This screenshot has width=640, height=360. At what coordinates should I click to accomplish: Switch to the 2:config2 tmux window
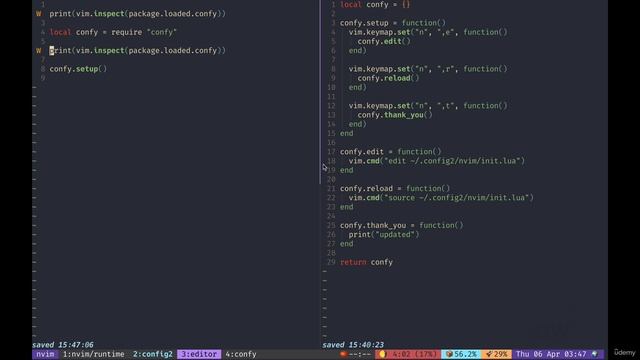pos(153,354)
